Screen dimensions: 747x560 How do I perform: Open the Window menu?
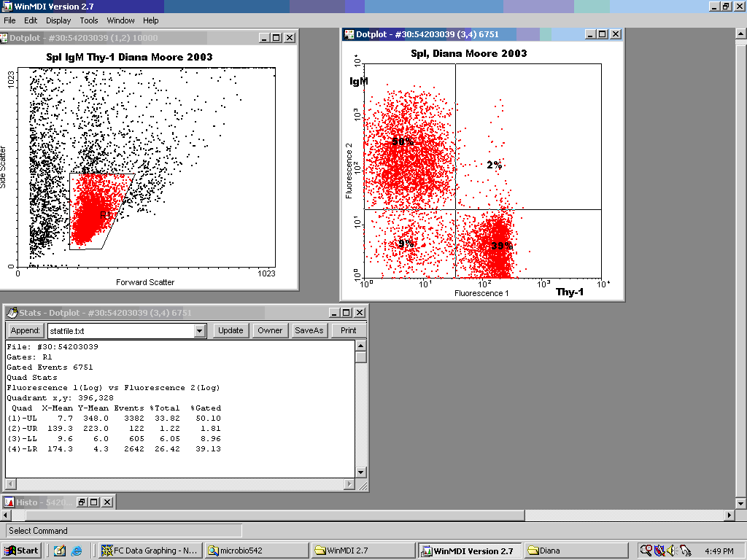[x=120, y=20]
